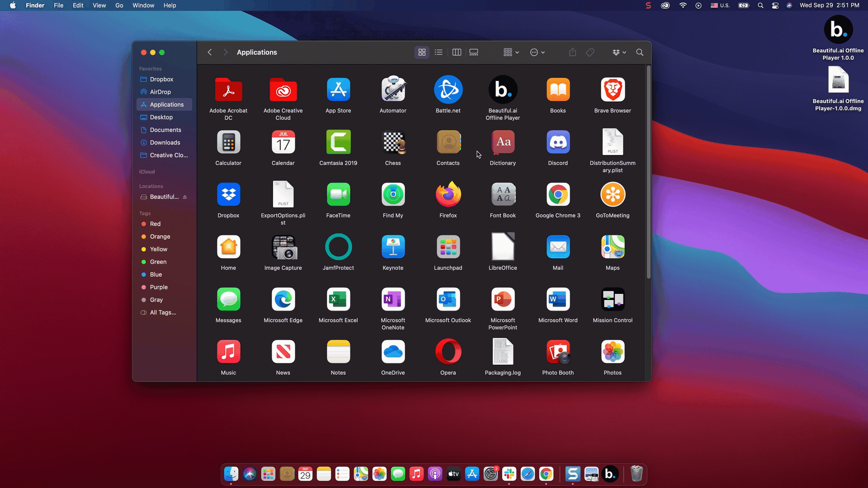This screenshot has height=488, width=868.
Task: Select the Chess app icon
Action: pos(393,142)
